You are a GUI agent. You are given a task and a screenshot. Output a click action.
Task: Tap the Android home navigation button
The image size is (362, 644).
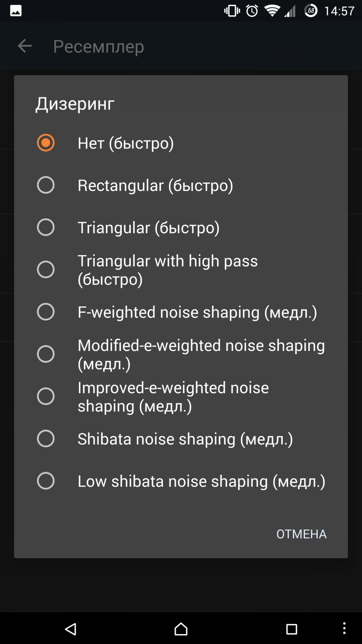click(x=181, y=629)
